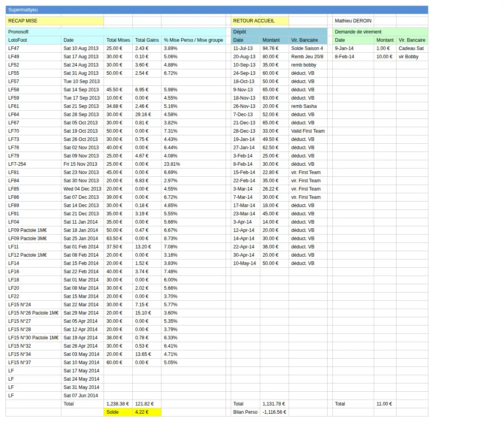Click the RETOUR ACCUEIL link cell
This screenshot has height=422, width=504.
259,21
